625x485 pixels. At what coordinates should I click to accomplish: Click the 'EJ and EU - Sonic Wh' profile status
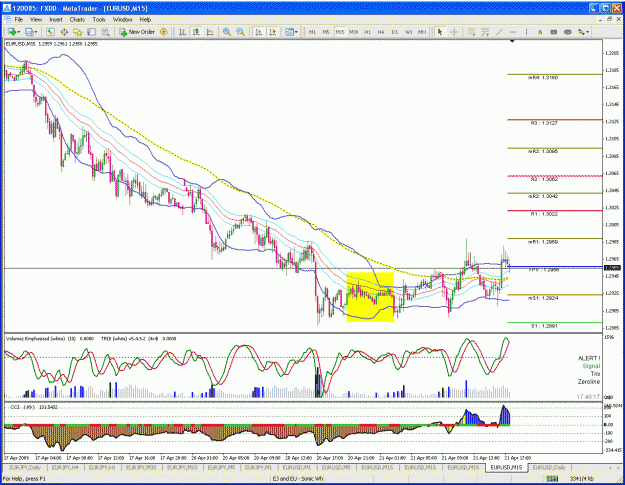[x=298, y=478]
